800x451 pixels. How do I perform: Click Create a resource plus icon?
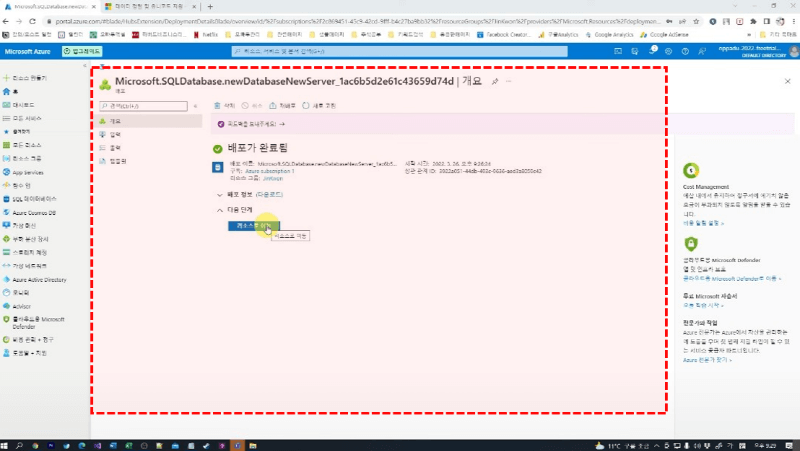click(6, 78)
